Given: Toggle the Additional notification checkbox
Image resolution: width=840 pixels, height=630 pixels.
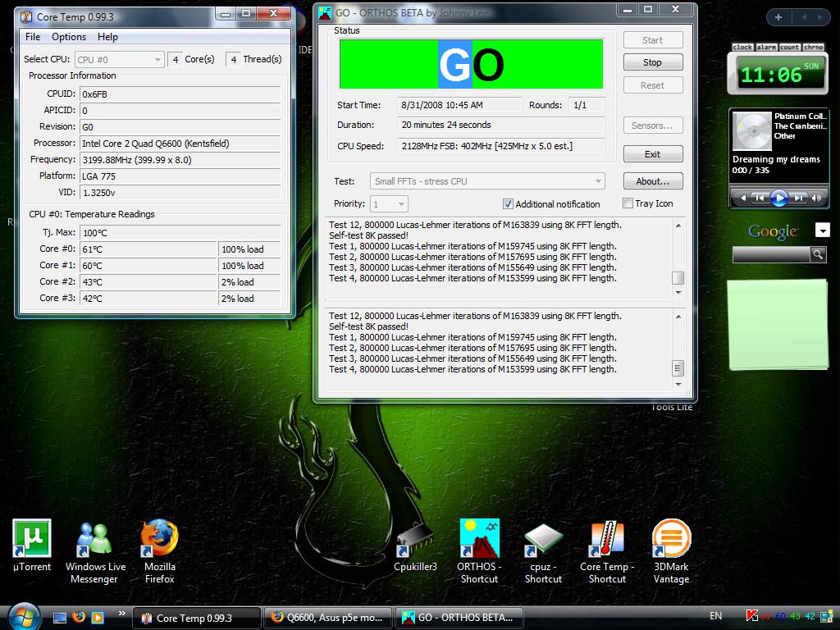Looking at the screenshot, I should click(x=508, y=203).
